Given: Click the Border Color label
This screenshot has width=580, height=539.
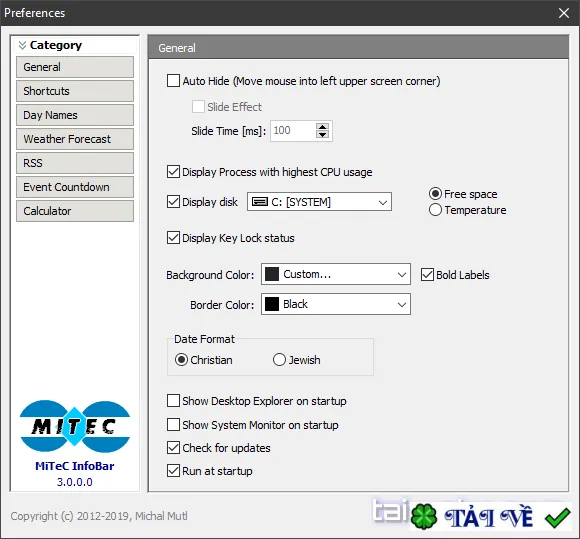Looking at the screenshot, I should 222,305.
